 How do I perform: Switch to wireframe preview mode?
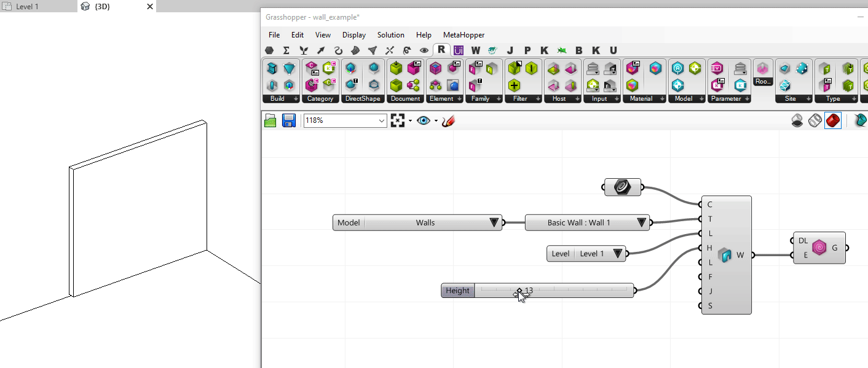tap(815, 121)
